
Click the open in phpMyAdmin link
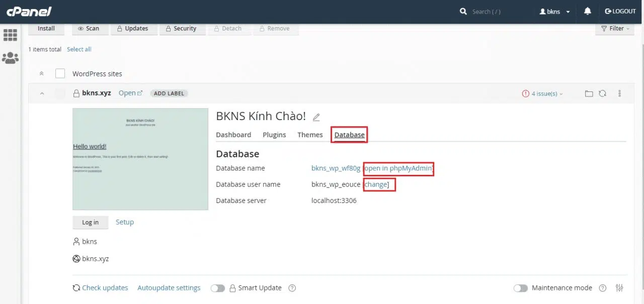coord(398,168)
